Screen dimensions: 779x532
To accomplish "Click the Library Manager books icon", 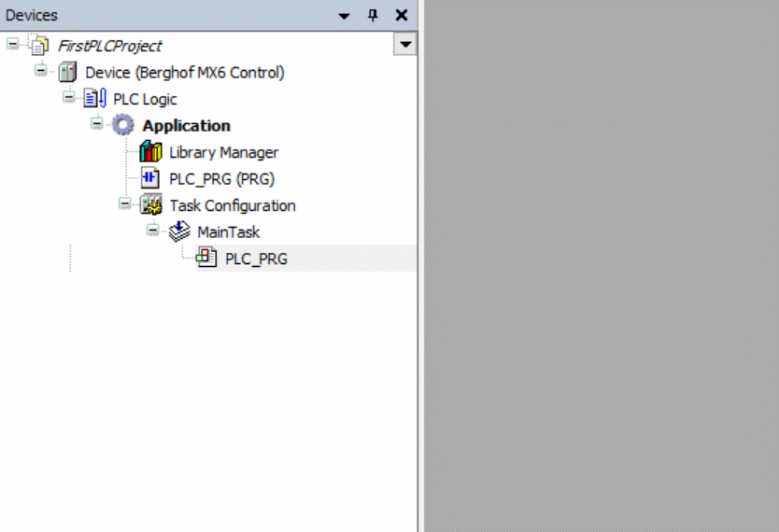I will (x=150, y=152).
